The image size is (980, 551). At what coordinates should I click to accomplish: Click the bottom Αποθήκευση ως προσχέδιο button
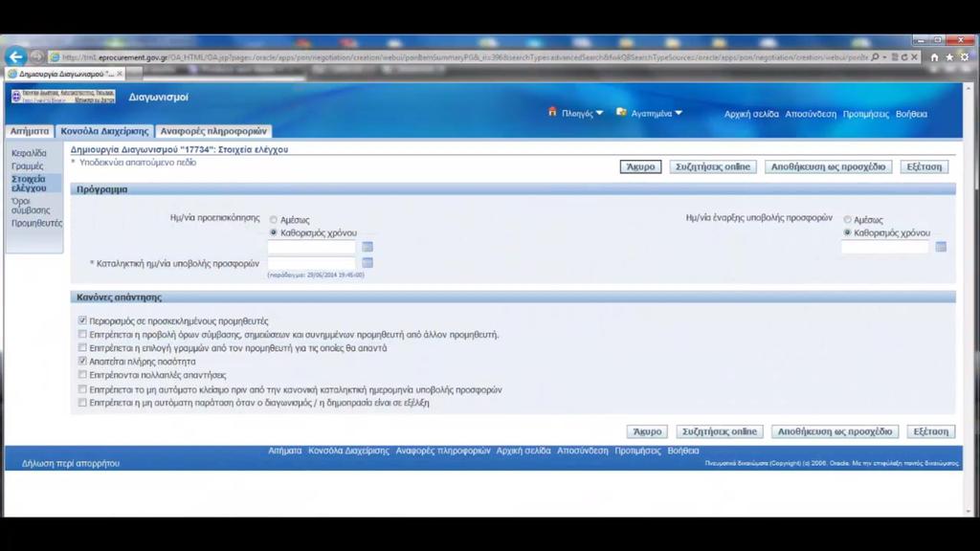pos(835,431)
